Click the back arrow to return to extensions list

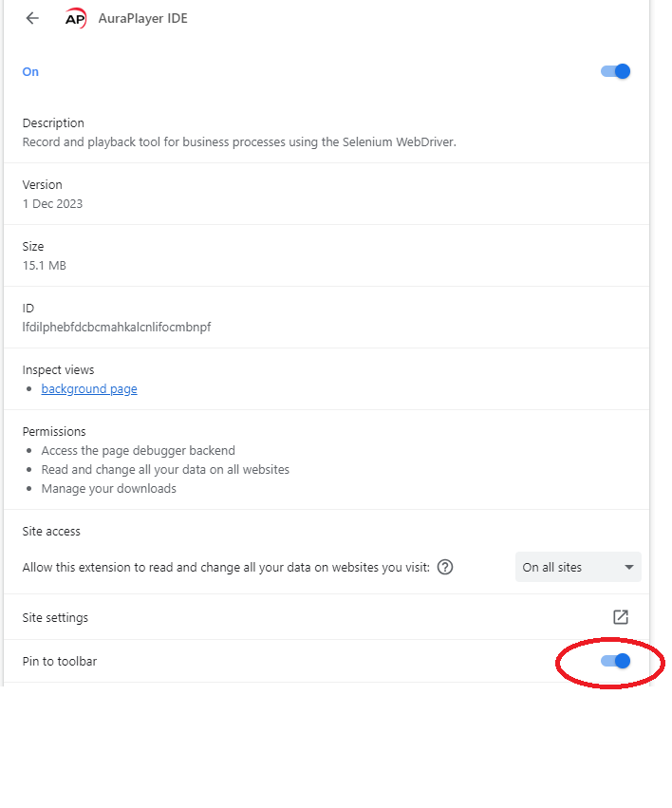tap(31, 17)
